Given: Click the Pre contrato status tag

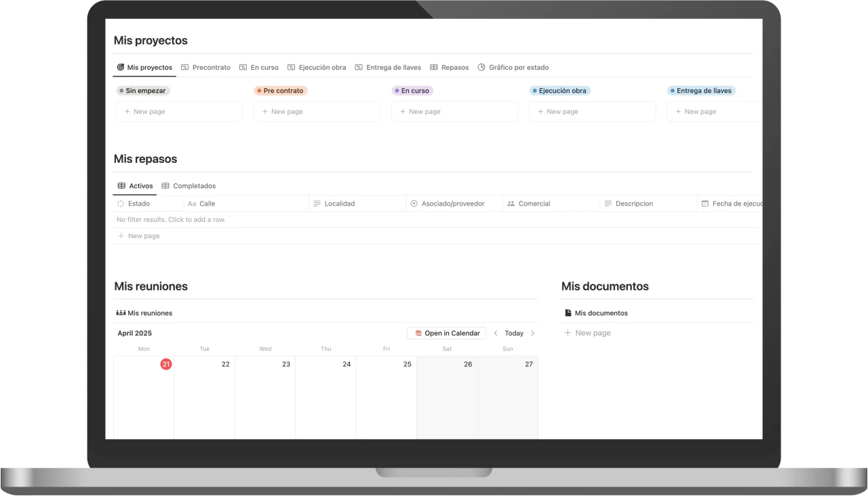Looking at the screenshot, I should (281, 91).
